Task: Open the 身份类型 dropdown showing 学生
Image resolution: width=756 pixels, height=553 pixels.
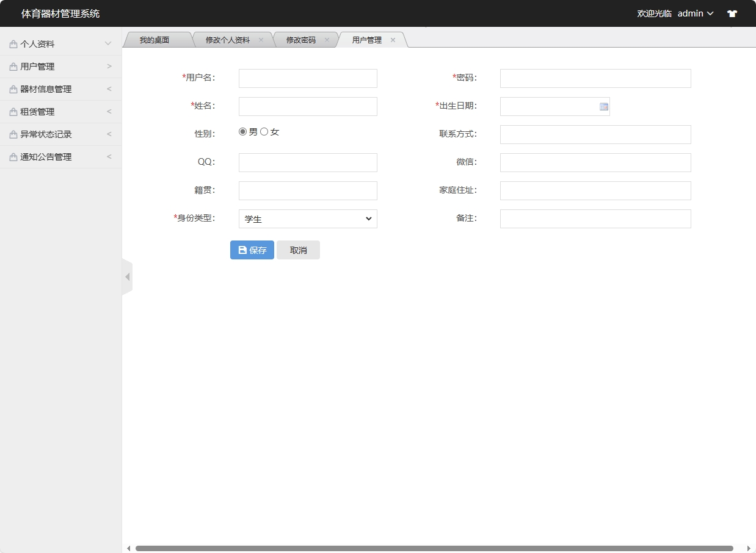Action: point(308,219)
